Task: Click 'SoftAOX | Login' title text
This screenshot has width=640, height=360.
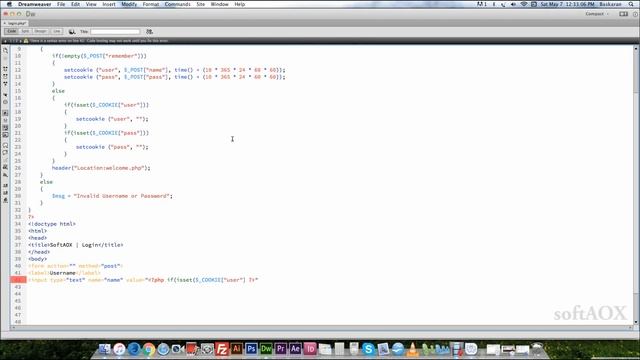Action: coord(74,245)
